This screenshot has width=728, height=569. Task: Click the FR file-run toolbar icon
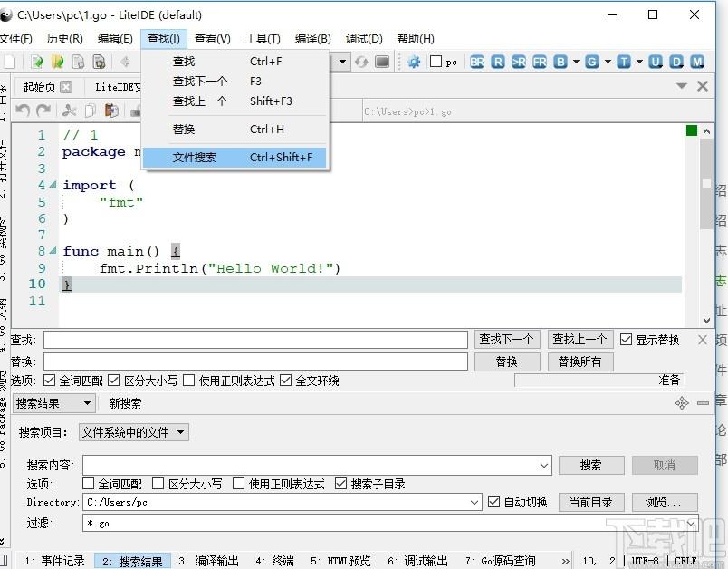tap(540, 62)
